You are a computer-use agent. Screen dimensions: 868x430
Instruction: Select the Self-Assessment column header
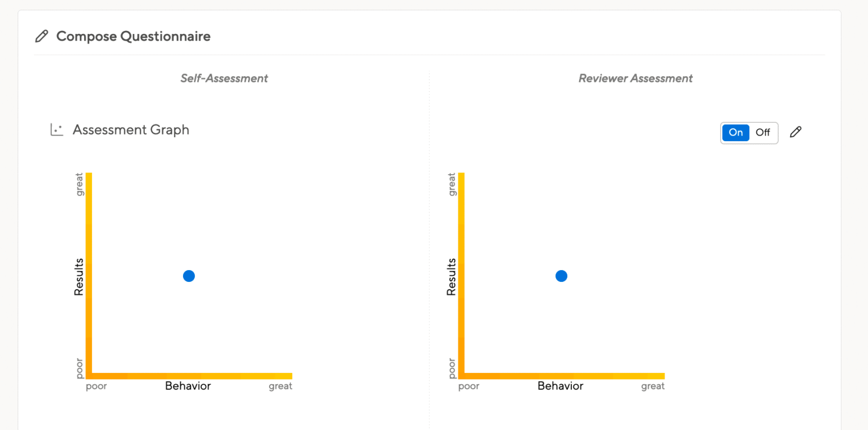pos(224,78)
